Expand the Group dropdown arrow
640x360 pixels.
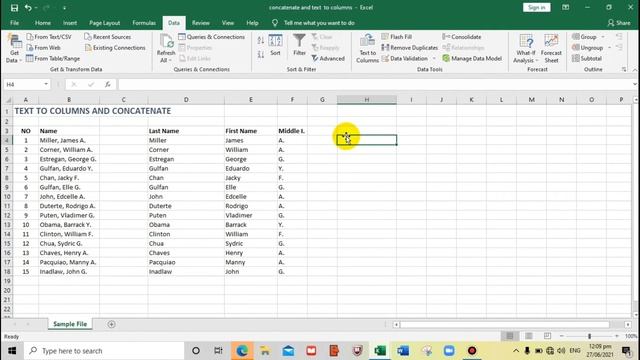[603, 37]
